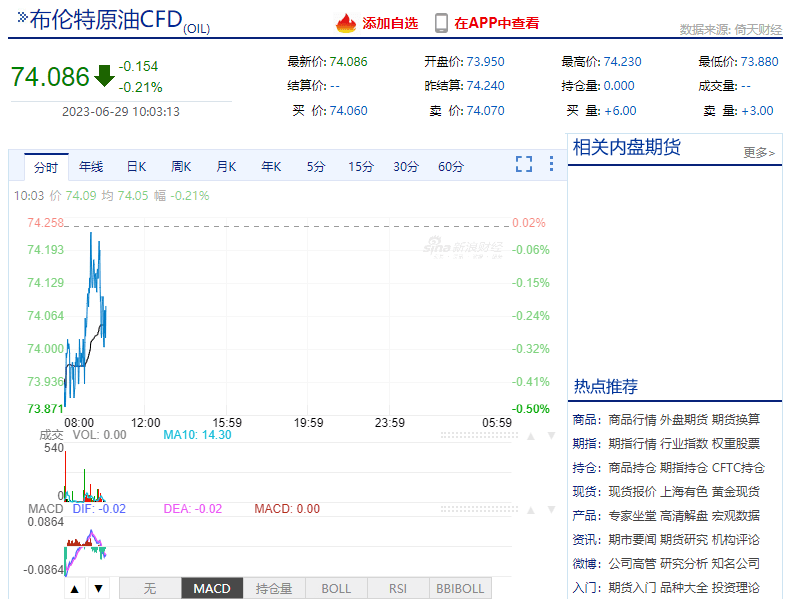Click the 最高价 value 74.230
The width and height of the screenshot is (791, 599).
tap(623, 62)
